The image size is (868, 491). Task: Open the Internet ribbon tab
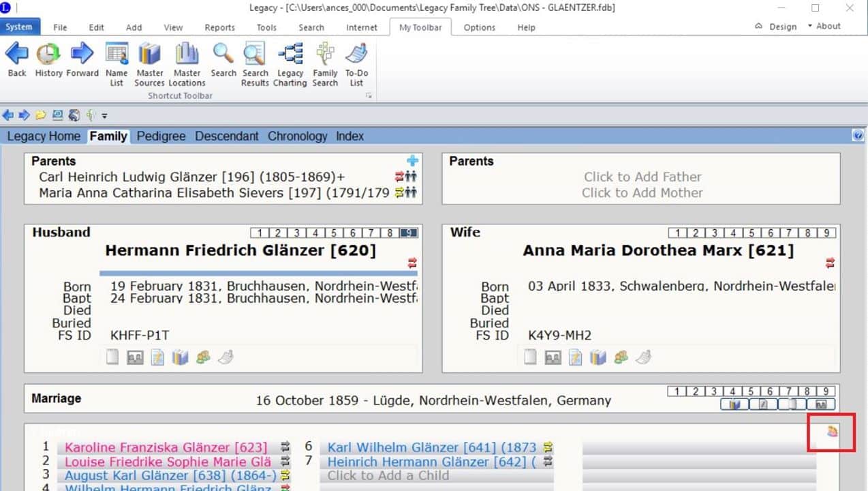click(x=362, y=27)
